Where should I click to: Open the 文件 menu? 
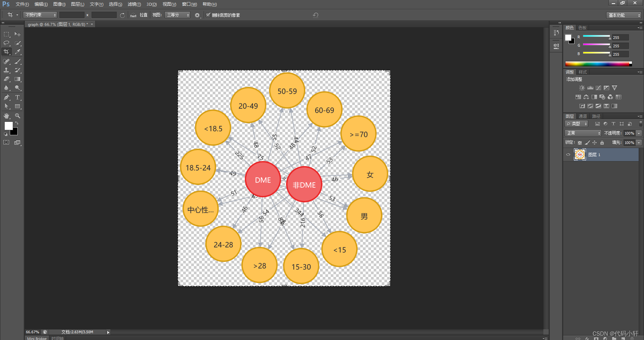pos(22,4)
